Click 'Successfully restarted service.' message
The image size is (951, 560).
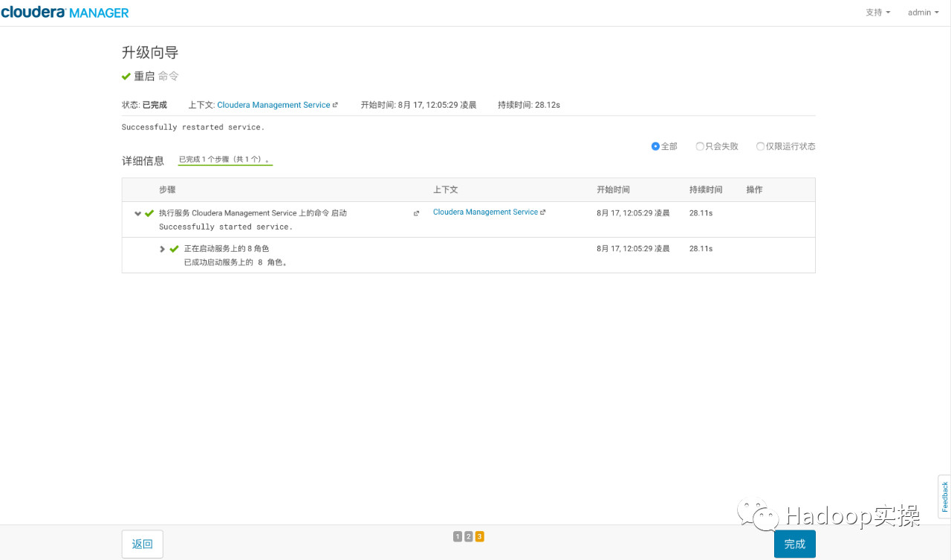(193, 127)
